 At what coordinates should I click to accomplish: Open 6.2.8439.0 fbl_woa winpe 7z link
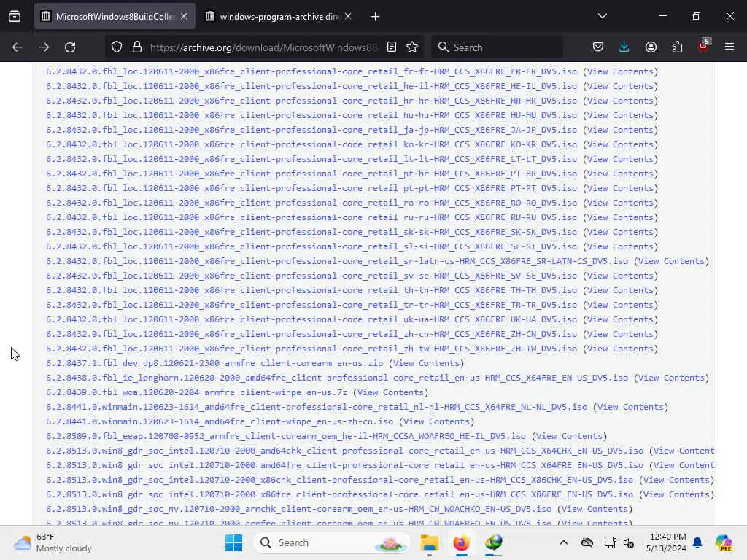click(x=196, y=392)
